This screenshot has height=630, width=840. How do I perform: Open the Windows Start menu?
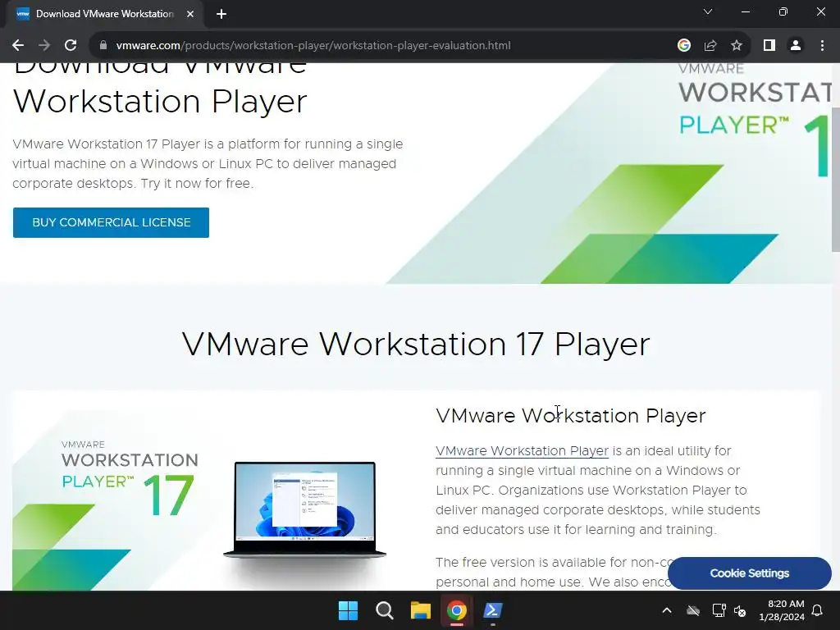pos(348,610)
